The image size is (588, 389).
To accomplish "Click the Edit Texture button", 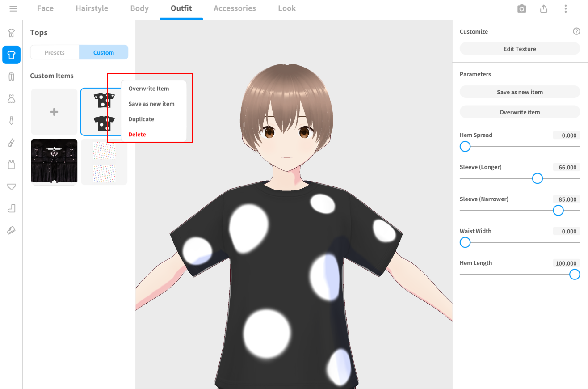I will 520,49.
